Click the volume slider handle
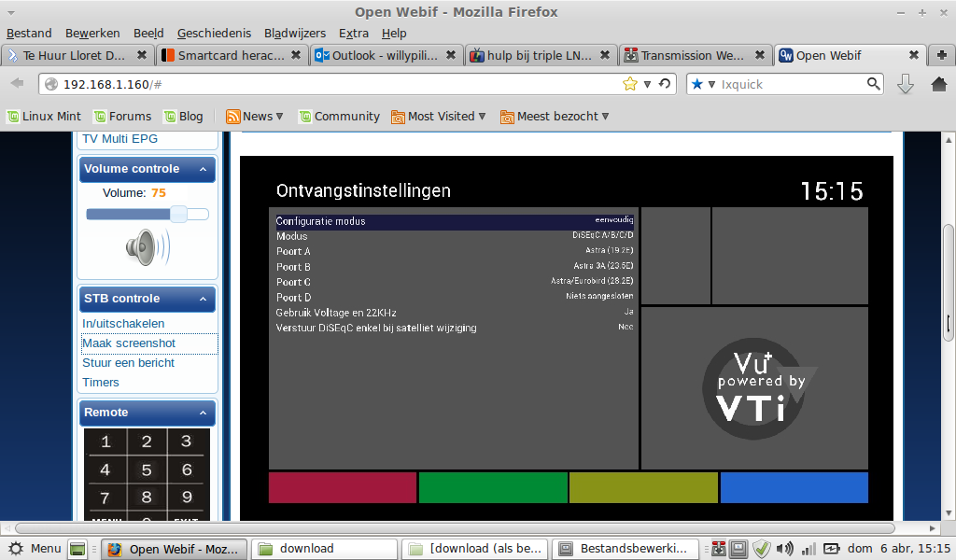This screenshot has width=956, height=560. point(178,214)
